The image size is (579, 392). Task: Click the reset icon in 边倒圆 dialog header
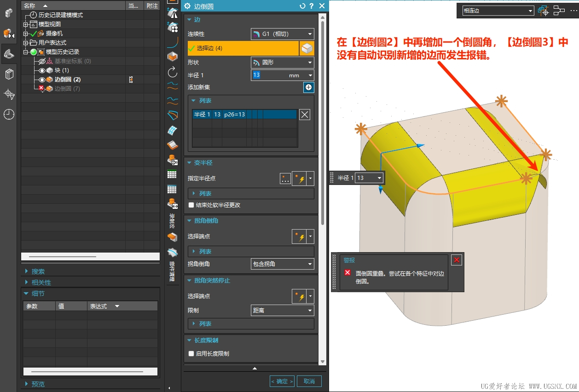click(302, 6)
